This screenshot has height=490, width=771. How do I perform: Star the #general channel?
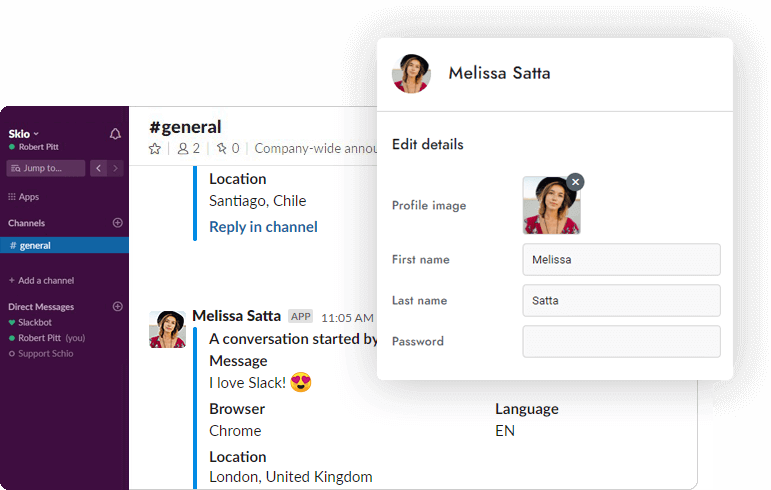(x=155, y=148)
